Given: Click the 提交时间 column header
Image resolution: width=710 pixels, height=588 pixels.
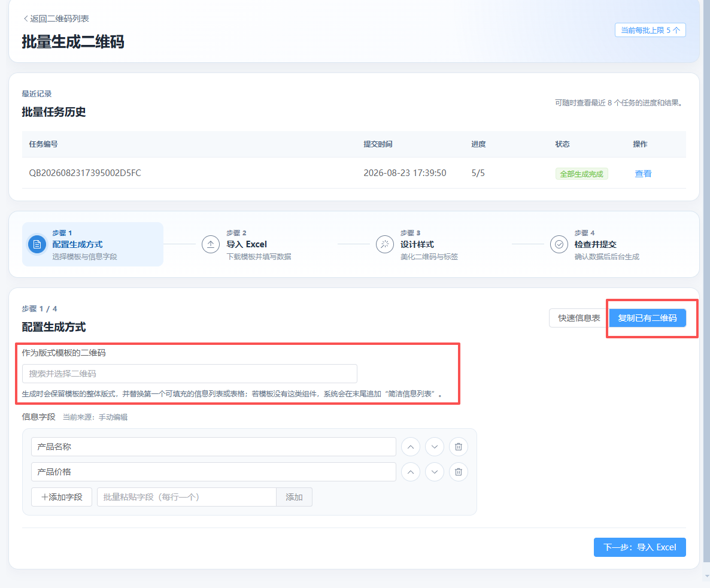Looking at the screenshot, I should [378, 144].
